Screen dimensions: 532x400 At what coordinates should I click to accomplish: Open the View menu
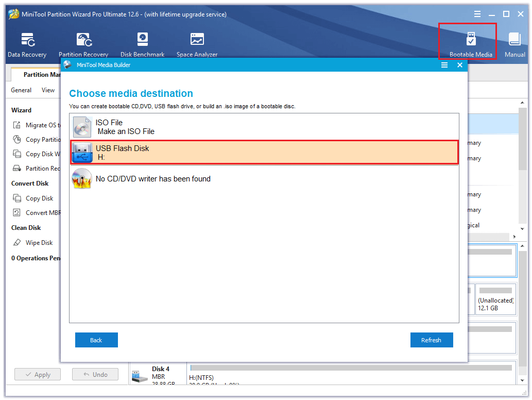pyautogui.click(x=48, y=90)
